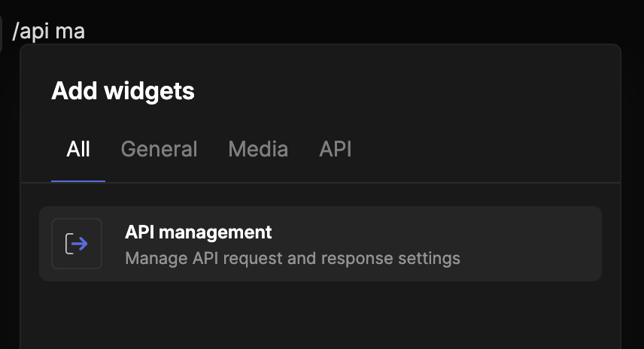The image size is (644, 349).
Task: Click the boxed icon left of API management
Action: [77, 244]
